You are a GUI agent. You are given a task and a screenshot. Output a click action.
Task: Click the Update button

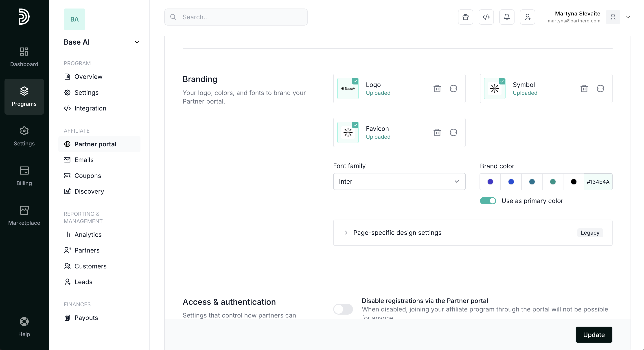[x=594, y=335]
